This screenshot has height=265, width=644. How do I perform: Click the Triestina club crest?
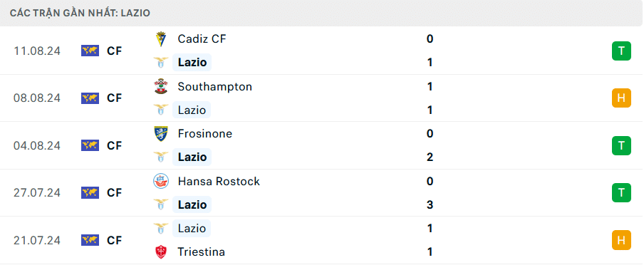tap(160, 252)
